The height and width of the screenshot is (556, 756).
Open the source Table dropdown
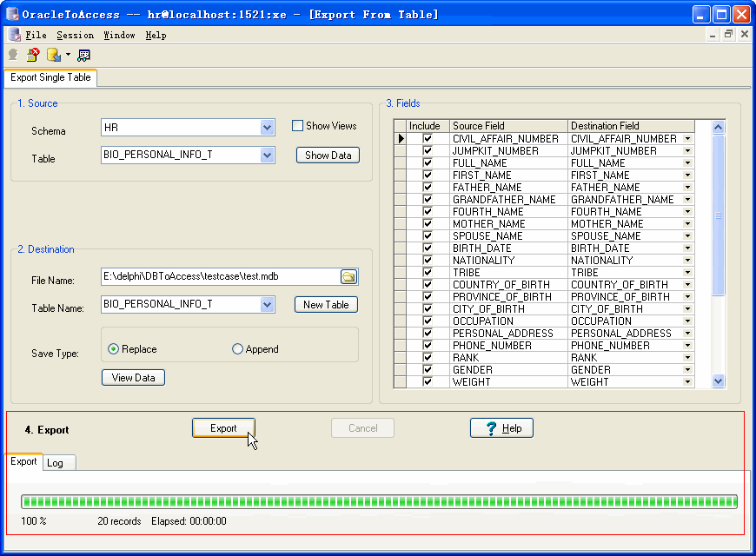tap(267, 155)
